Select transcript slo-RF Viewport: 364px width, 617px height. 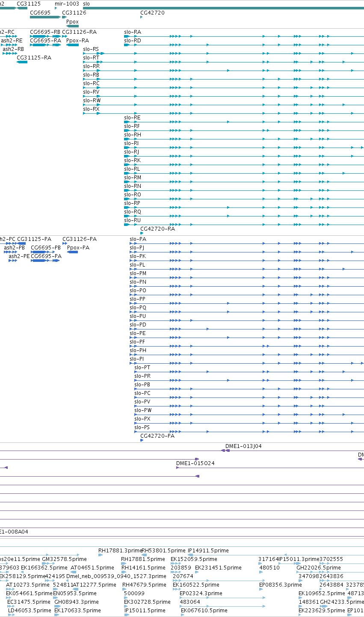132,126
